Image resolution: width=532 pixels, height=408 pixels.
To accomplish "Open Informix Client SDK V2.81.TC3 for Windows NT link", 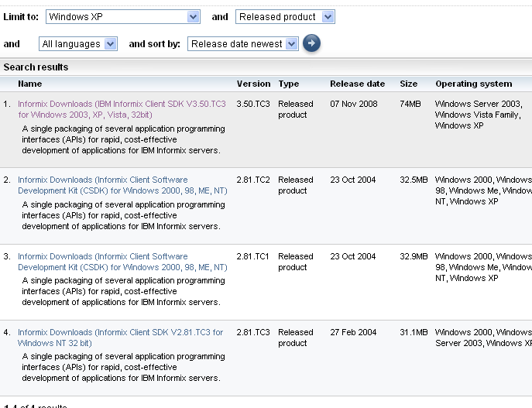I will [x=121, y=338].
